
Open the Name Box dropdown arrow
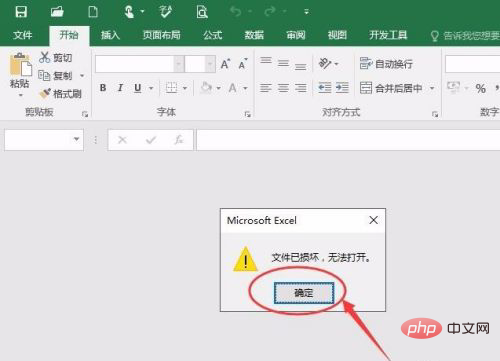(76, 139)
